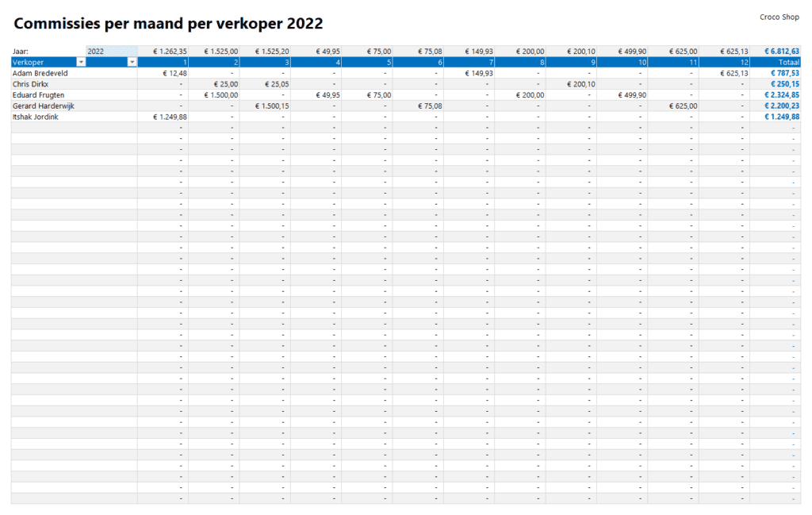Click the month 7 column header
Viewport: 812px width, 515px height.
[469, 62]
